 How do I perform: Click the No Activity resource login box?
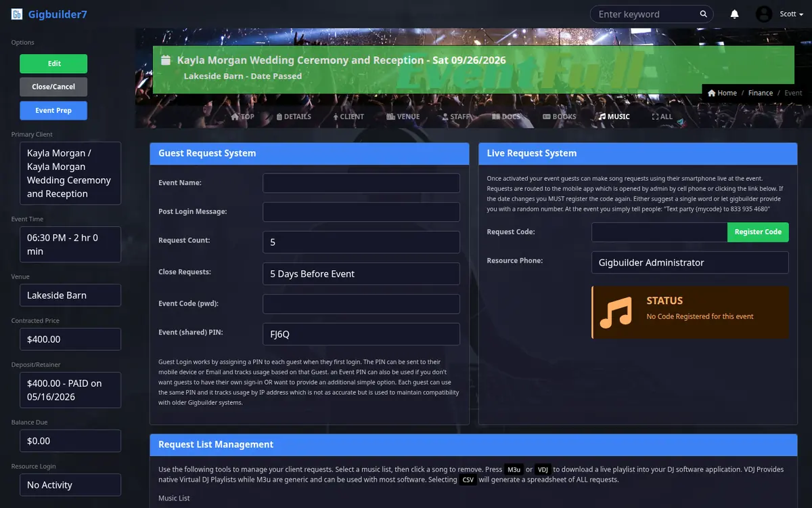click(70, 485)
